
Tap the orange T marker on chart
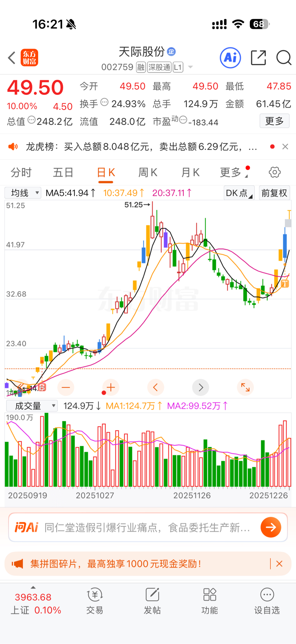point(285,284)
